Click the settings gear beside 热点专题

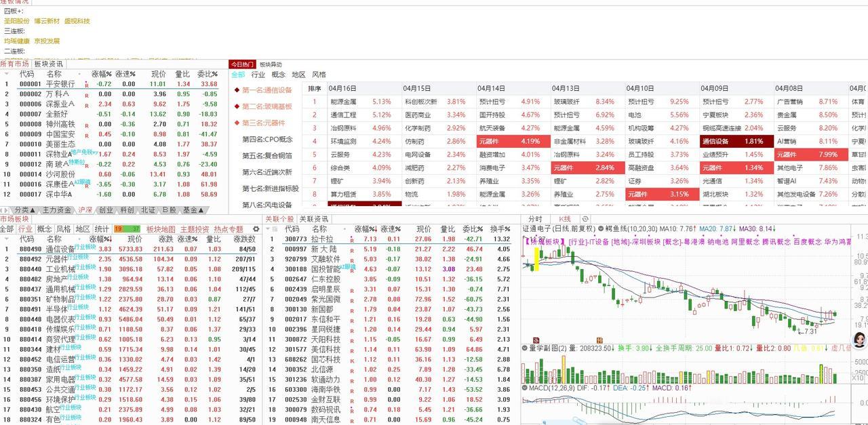tap(256, 229)
